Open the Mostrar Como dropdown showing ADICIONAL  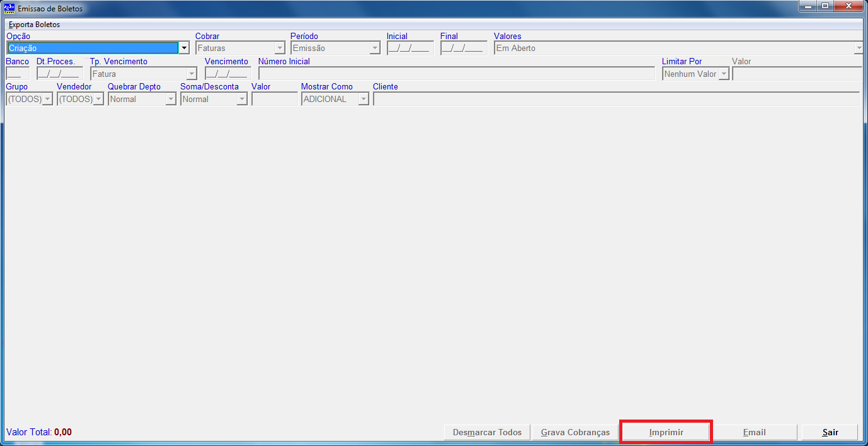pyautogui.click(x=335, y=99)
